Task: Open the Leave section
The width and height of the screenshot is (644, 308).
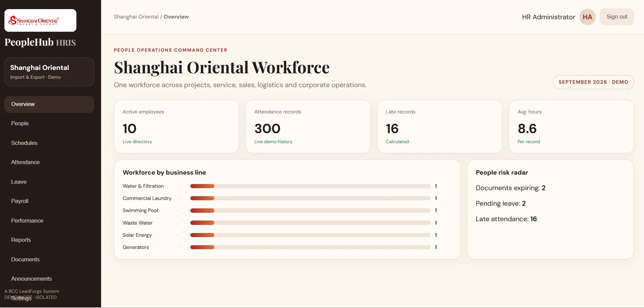Action: (49, 182)
